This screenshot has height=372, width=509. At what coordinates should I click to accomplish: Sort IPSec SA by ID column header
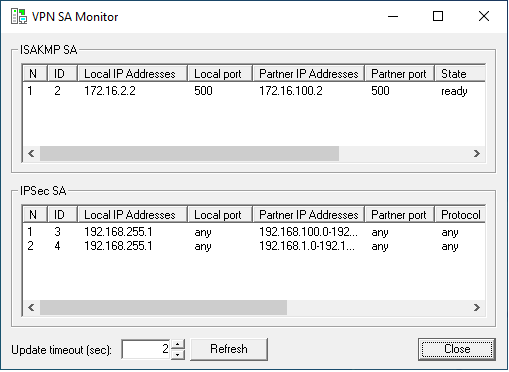(62, 214)
